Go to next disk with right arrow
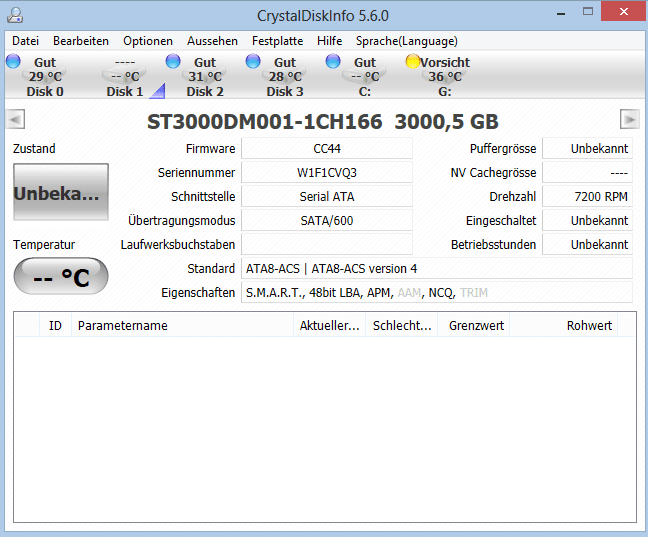The height and width of the screenshot is (537, 648). coord(630,119)
